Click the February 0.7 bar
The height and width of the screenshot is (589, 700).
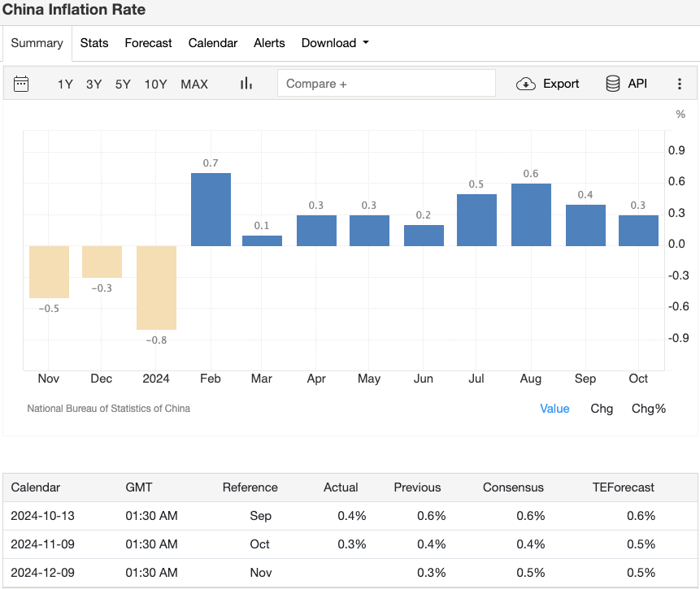(211, 210)
